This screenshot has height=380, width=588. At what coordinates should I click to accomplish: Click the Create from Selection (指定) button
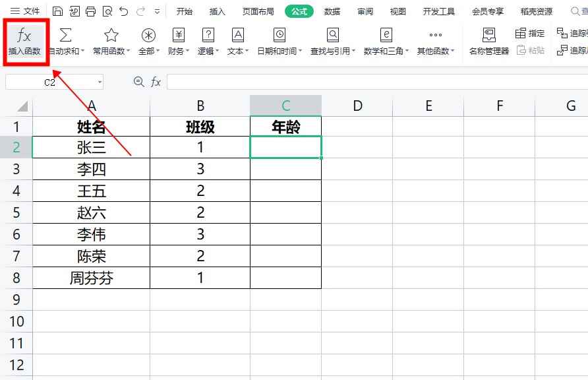pyautogui.click(x=531, y=32)
